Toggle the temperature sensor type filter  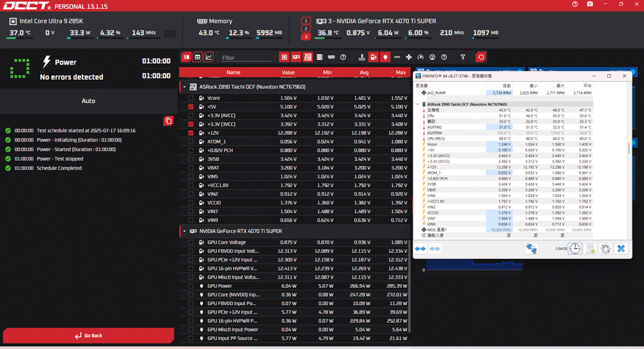(361, 57)
